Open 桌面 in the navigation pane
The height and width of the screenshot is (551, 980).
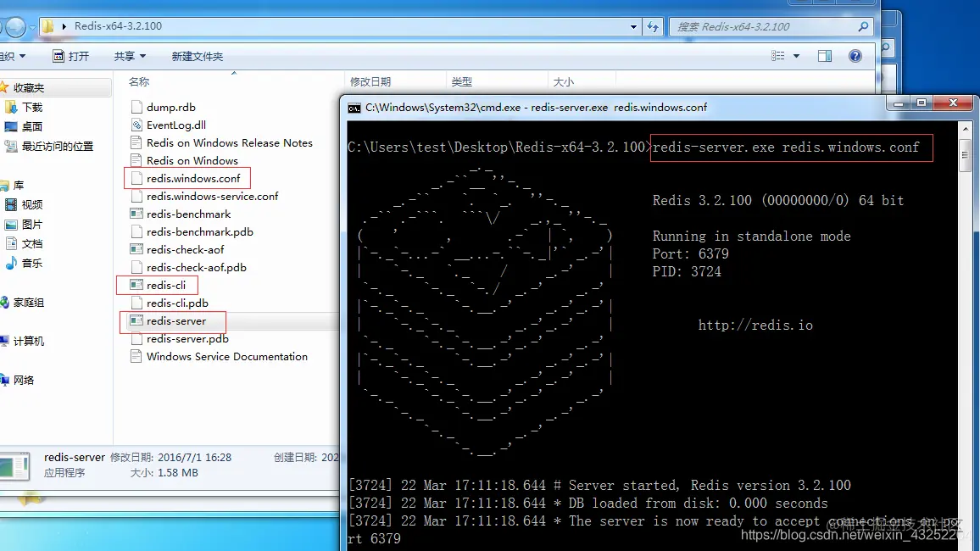(32, 127)
